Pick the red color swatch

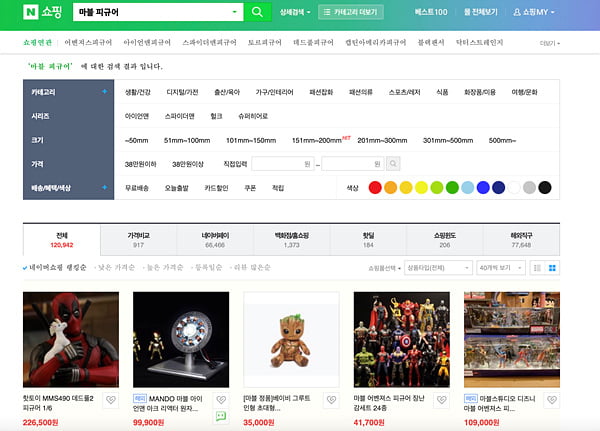(x=375, y=188)
